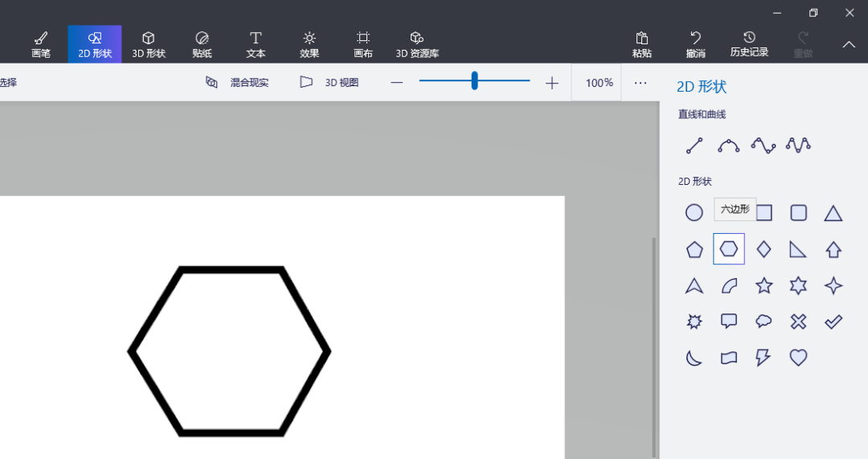The image size is (868, 459).
Task: Select the rectangular speech bubble shape
Action: pos(729,321)
